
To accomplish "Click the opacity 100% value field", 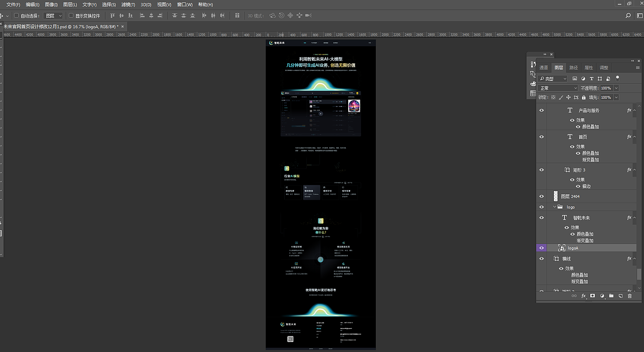I will pyautogui.click(x=606, y=88).
